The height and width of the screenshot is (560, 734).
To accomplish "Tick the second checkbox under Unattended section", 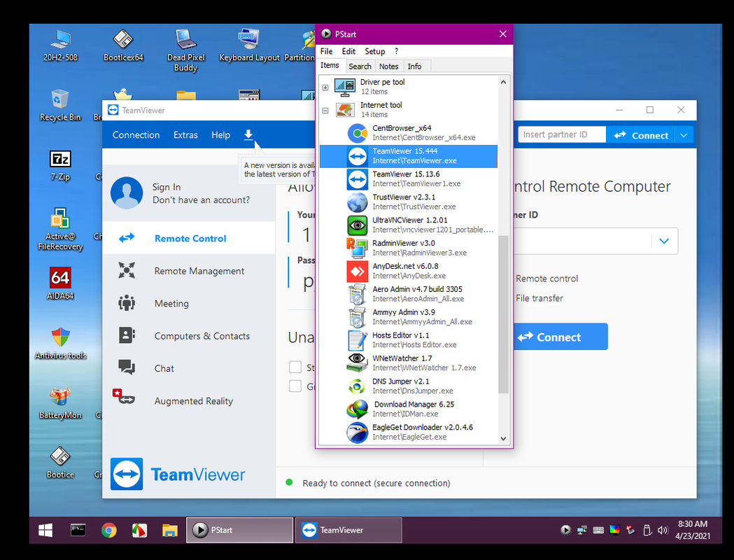I will pos(295,386).
